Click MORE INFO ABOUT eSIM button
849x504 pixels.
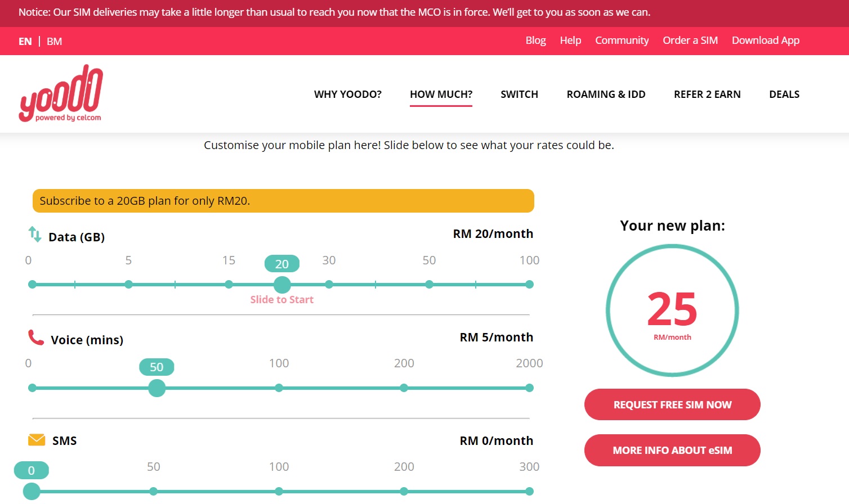point(672,450)
